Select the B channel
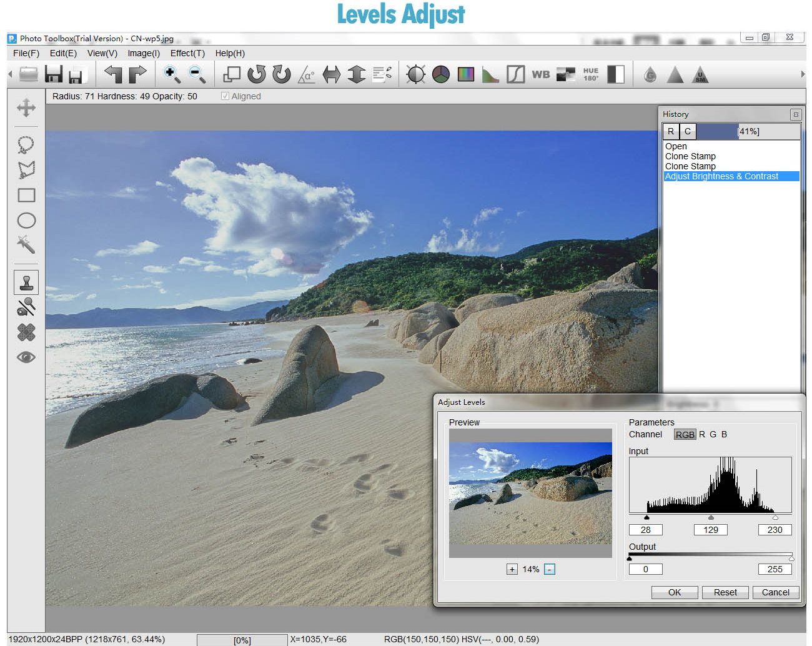812x646 pixels. 724,435
